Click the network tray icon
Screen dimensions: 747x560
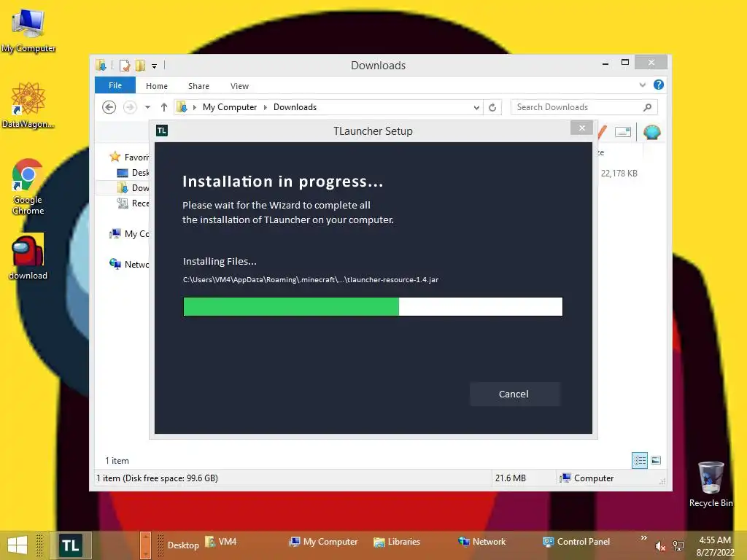(678, 546)
